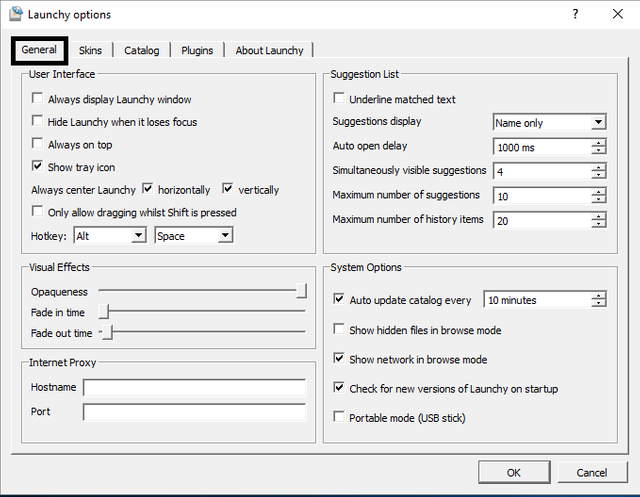The image size is (640, 497).
Task: Click the Fade in time slider handle
Action: (104, 311)
